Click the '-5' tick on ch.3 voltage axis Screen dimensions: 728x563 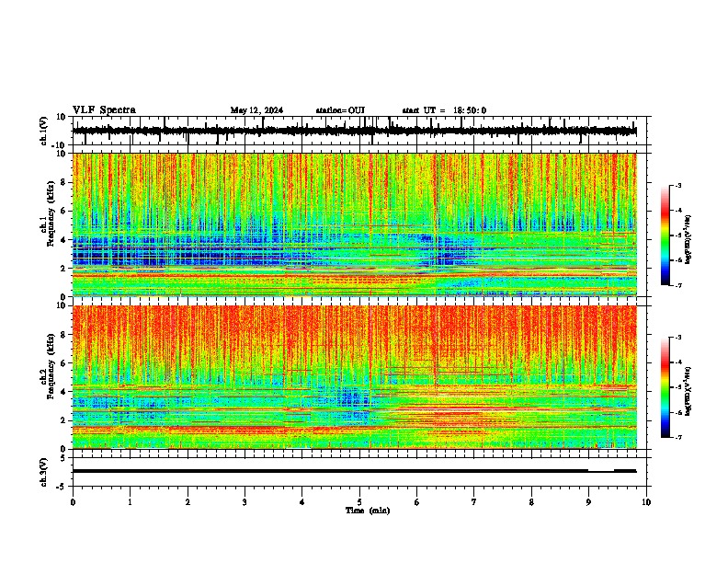(63, 487)
